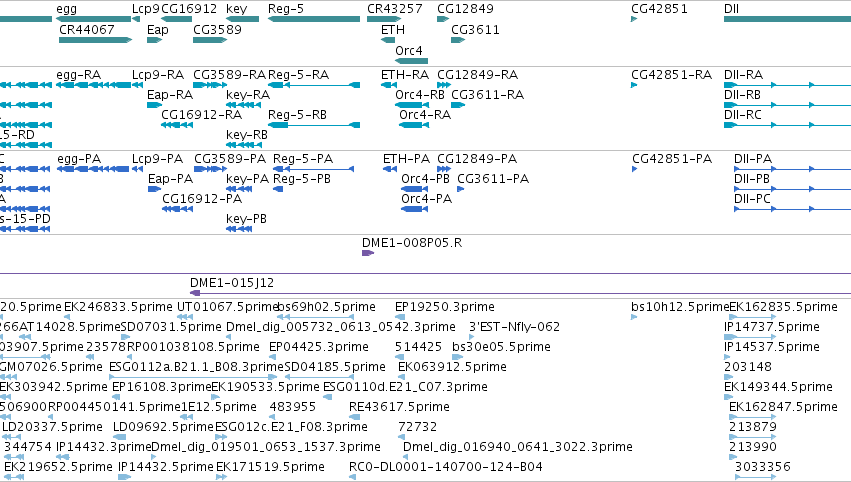Screen dimensions: 851x482
Task: Open the Eap gene label
Action: click(158, 30)
